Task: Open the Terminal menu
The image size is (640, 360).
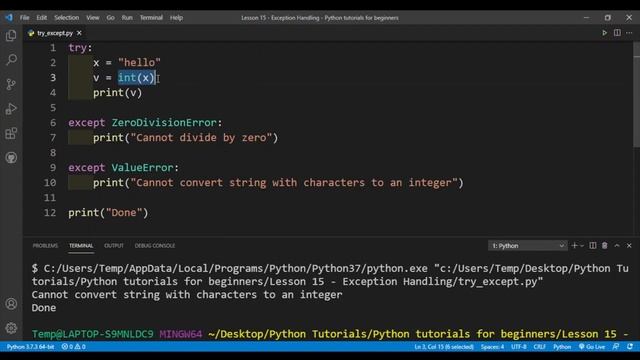Action: [x=151, y=18]
